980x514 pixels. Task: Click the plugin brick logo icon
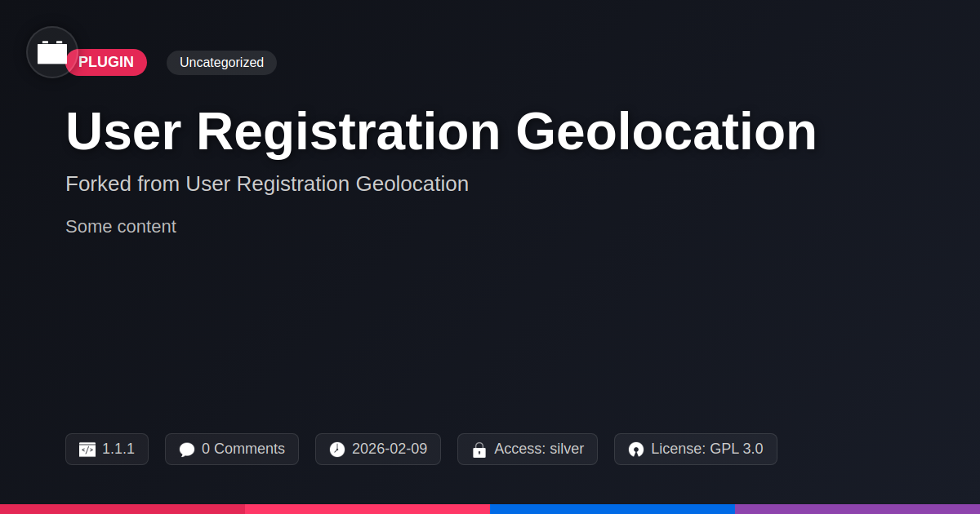(x=52, y=52)
